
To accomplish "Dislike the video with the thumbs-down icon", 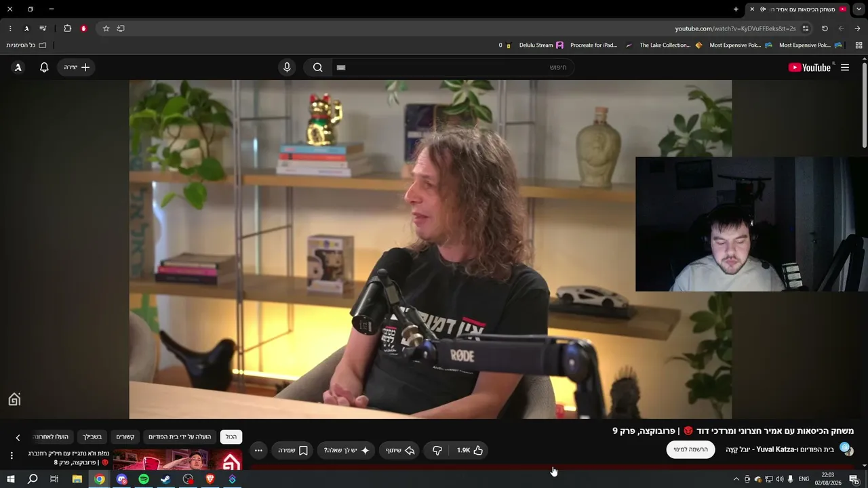I will click(437, 450).
